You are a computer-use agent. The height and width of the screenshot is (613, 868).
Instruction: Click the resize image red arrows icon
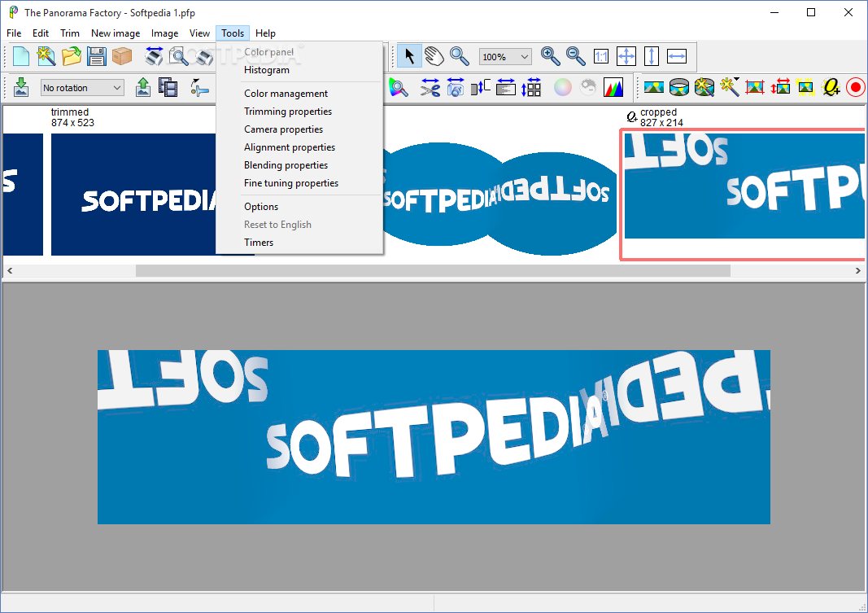point(780,87)
